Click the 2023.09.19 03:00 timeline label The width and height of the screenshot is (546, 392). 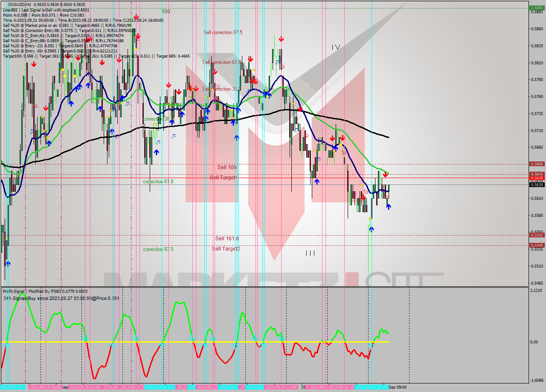tap(45, 387)
